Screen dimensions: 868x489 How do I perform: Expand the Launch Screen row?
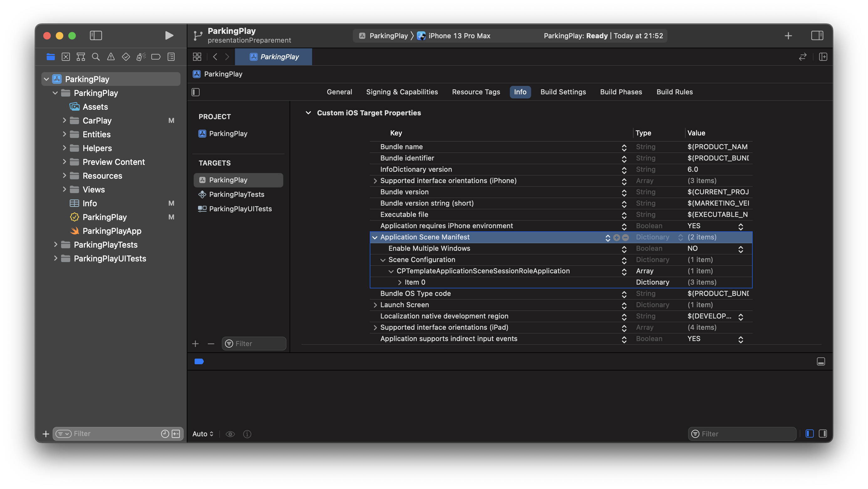(375, 305)
